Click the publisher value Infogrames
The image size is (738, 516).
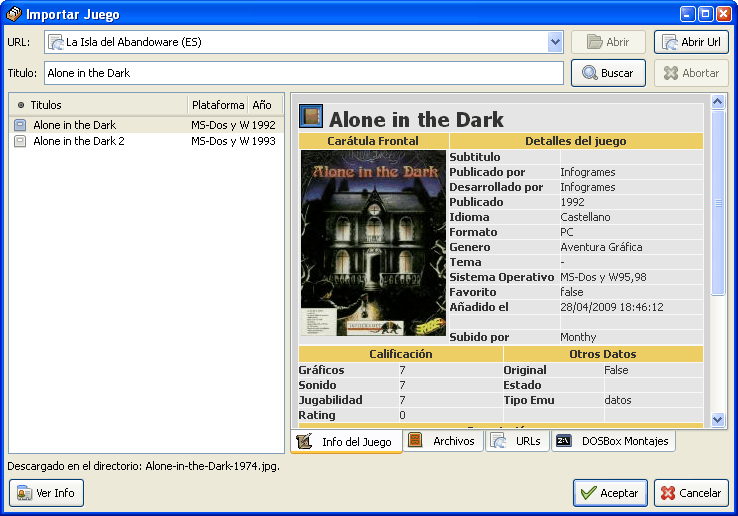coord(587,172)
